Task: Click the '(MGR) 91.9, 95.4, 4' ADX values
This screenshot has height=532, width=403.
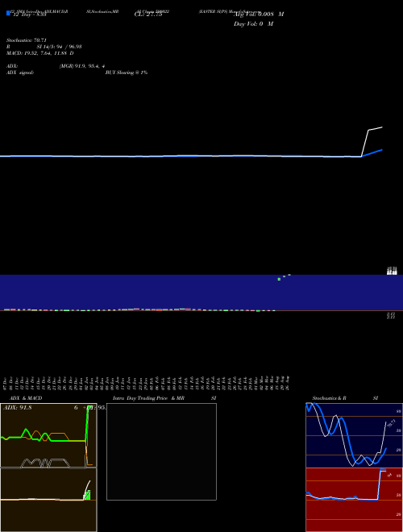Action: pos(81,66)
